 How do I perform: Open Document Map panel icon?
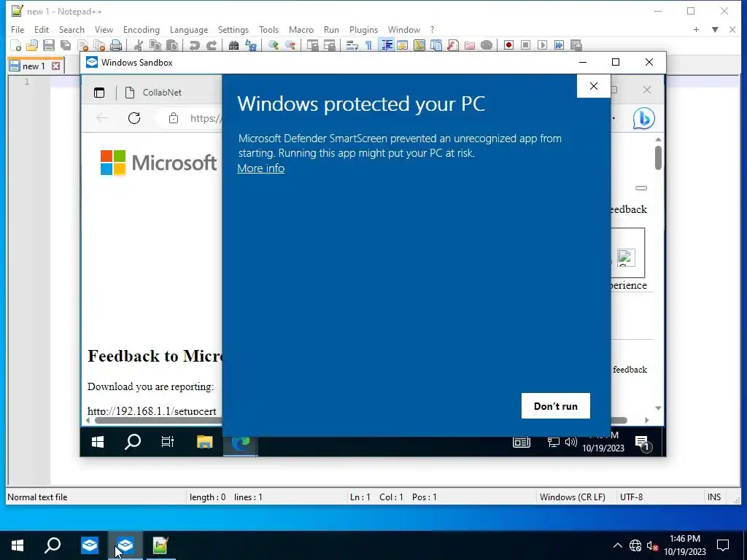tap(419, 45)
